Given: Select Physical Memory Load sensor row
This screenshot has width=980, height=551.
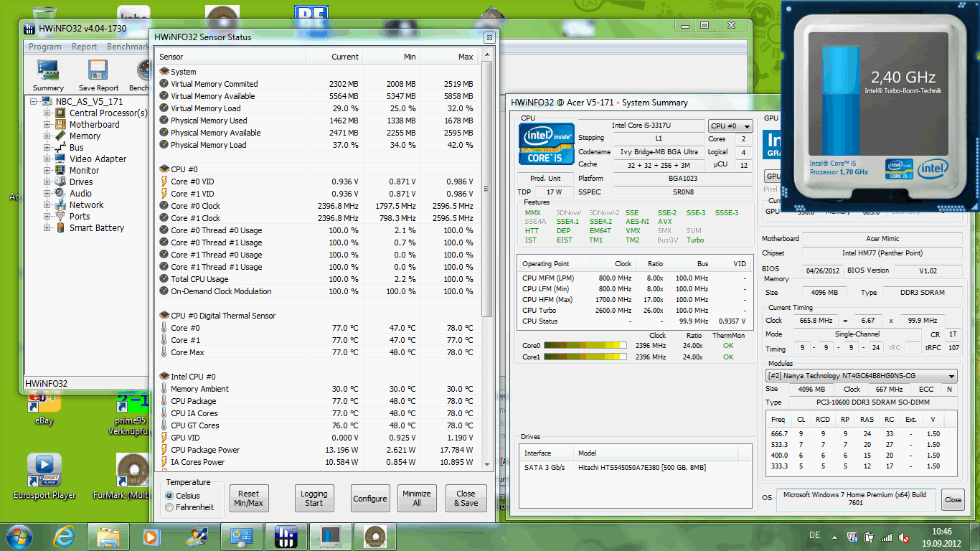Looking at the screenshot, I should (317, 145).
